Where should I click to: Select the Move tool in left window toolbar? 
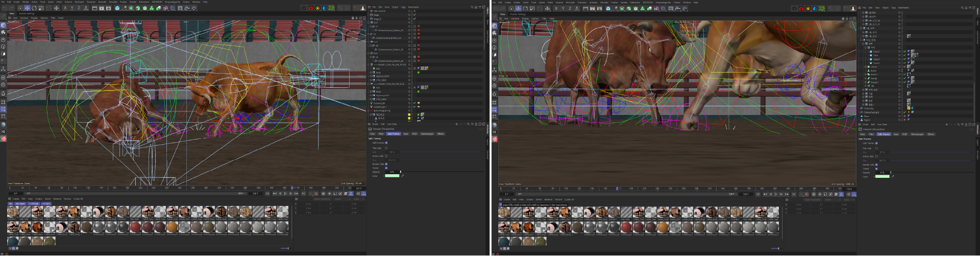(x=27, y=8)
